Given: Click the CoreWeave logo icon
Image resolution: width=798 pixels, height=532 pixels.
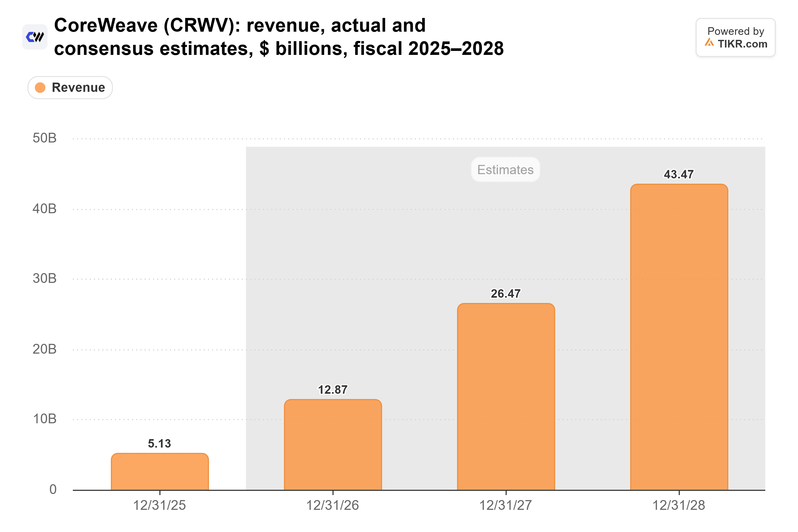Looking at the screenshot, I should [x=35, y=37].
